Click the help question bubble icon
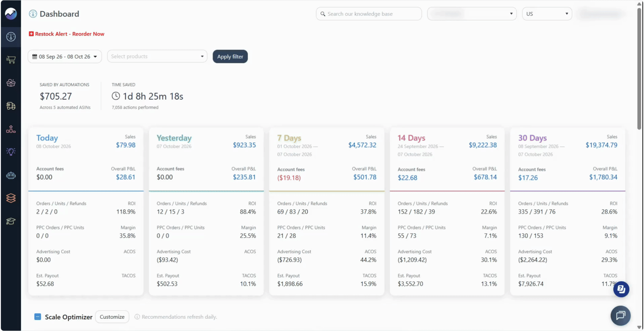644x331 pixels. pos(621,289)
